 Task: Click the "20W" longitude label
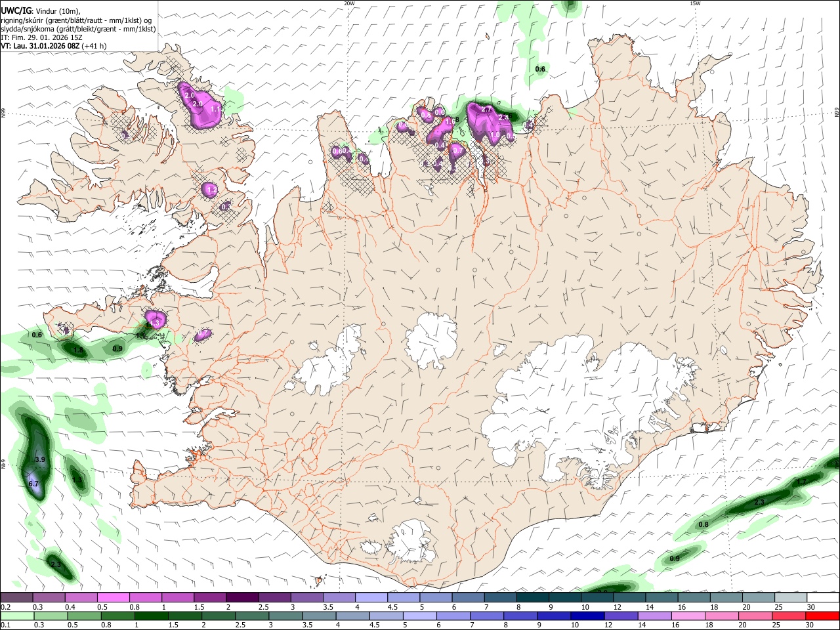click(x=349, y=3)
